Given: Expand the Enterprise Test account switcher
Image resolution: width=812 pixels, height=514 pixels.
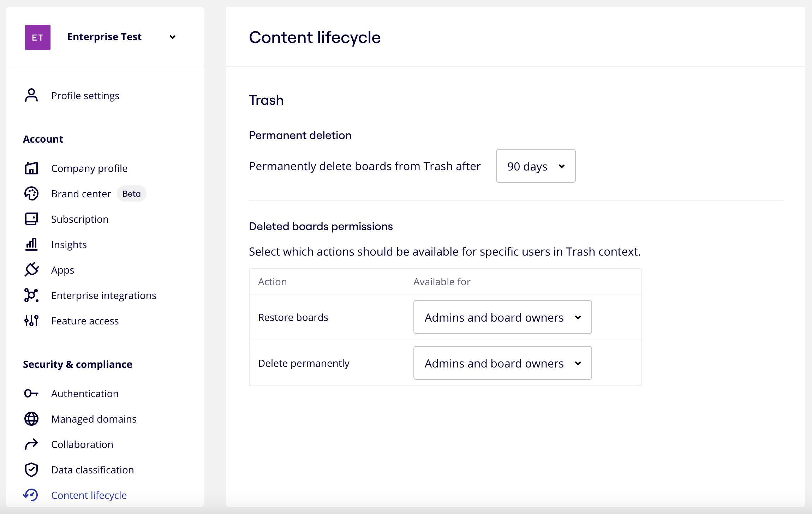Looking at the screenshot, I should point(173,37).
